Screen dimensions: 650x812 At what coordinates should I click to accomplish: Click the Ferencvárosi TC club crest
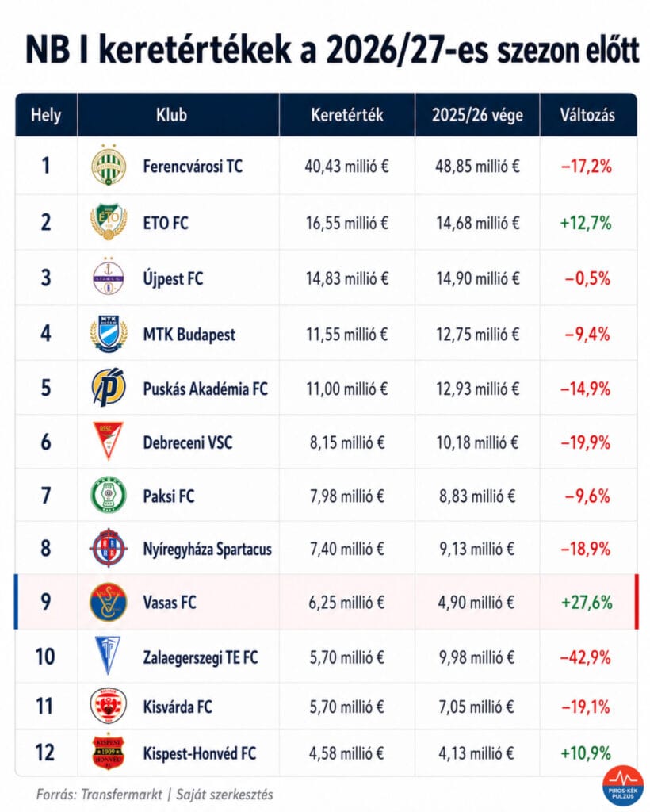click(109, 165)
